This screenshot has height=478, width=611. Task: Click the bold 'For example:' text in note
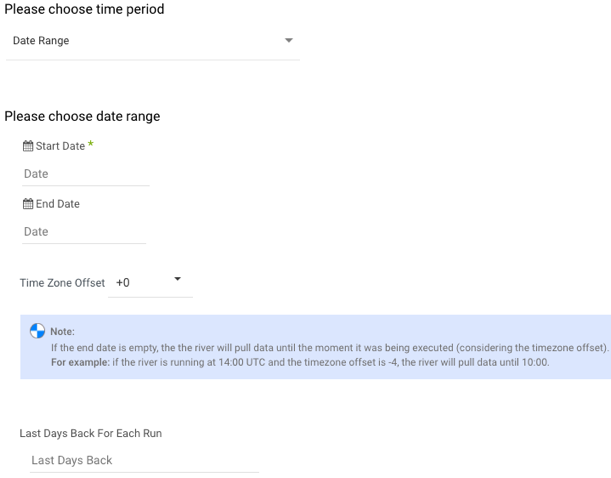point(82,361)
